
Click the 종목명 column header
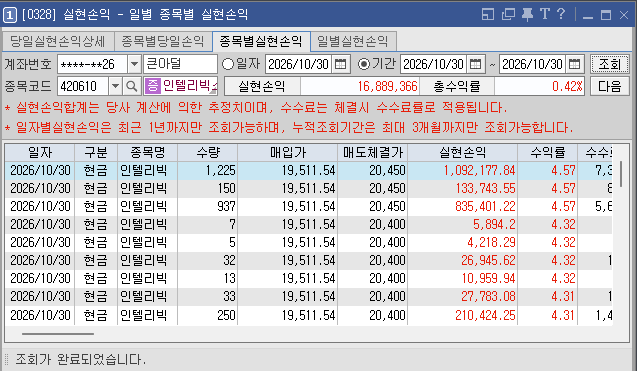point(147,152)
